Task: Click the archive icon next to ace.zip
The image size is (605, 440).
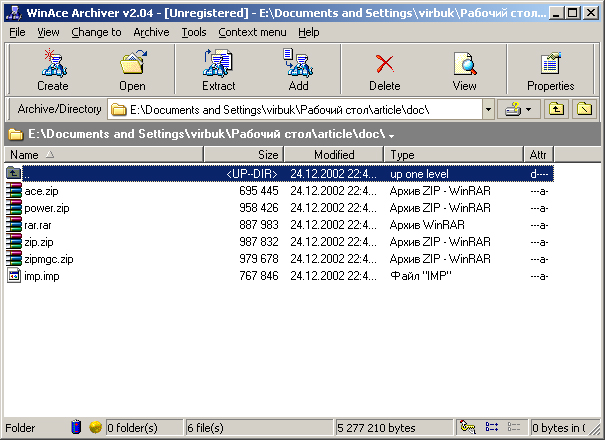Action: pos(14,190)
